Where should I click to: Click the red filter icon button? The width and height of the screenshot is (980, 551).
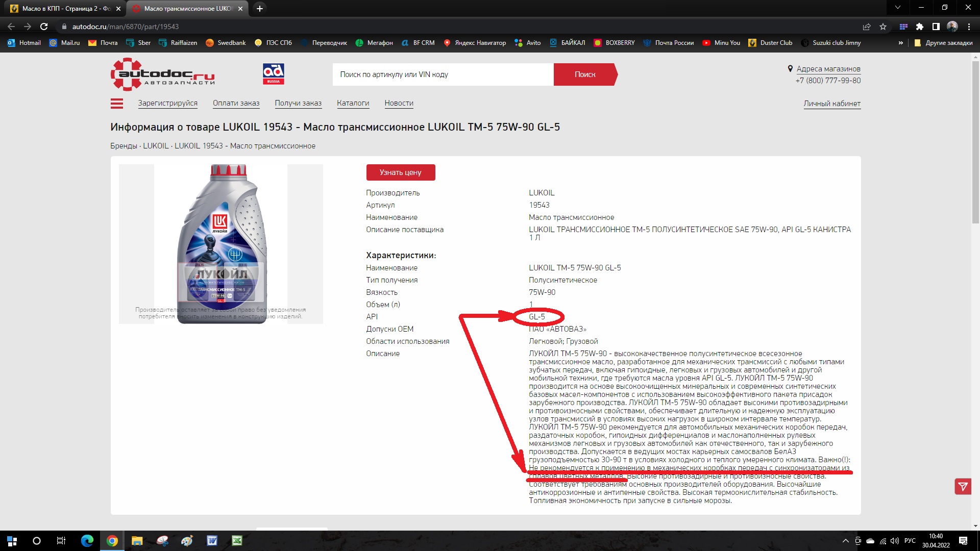[x=963, y=486]
